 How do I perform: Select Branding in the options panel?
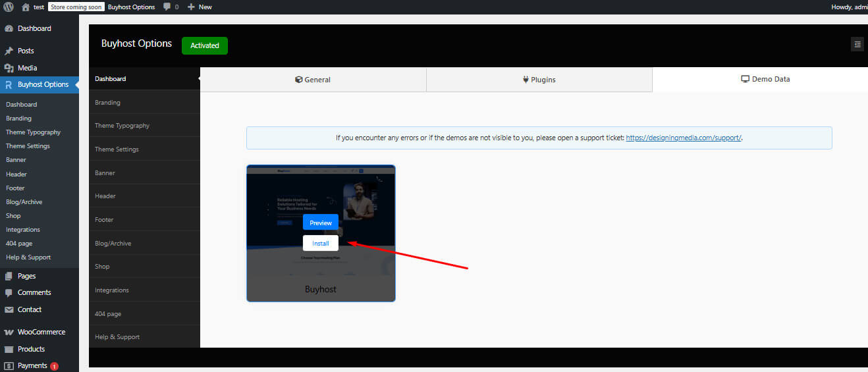(x=144, y=102)
